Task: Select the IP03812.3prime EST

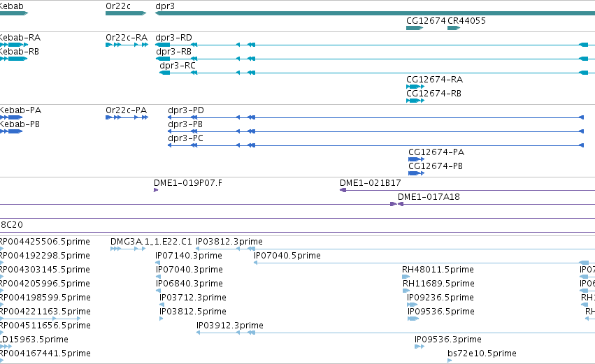Action: coord(396,249)
